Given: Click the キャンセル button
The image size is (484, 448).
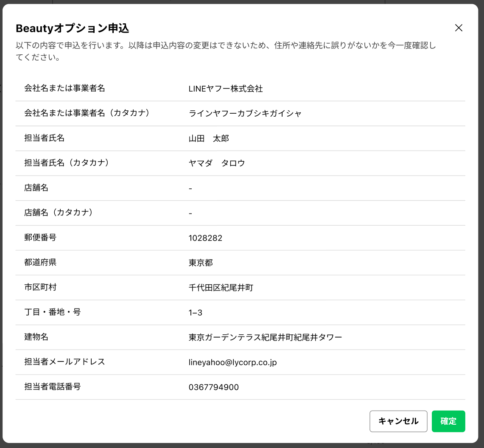Looking at the screenshot, I should [398, 421].
